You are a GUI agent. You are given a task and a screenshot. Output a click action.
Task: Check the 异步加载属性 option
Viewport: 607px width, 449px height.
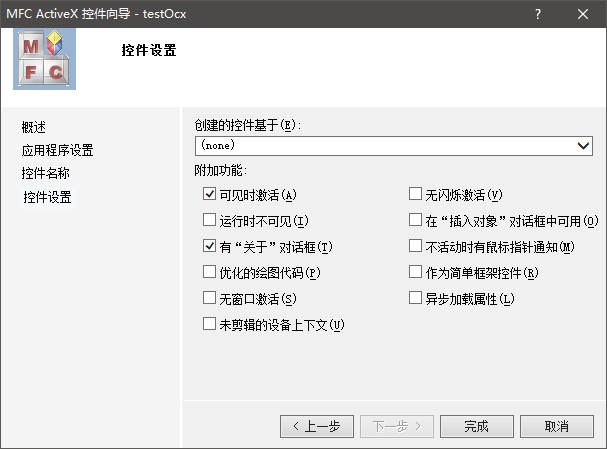coord(416,298)
